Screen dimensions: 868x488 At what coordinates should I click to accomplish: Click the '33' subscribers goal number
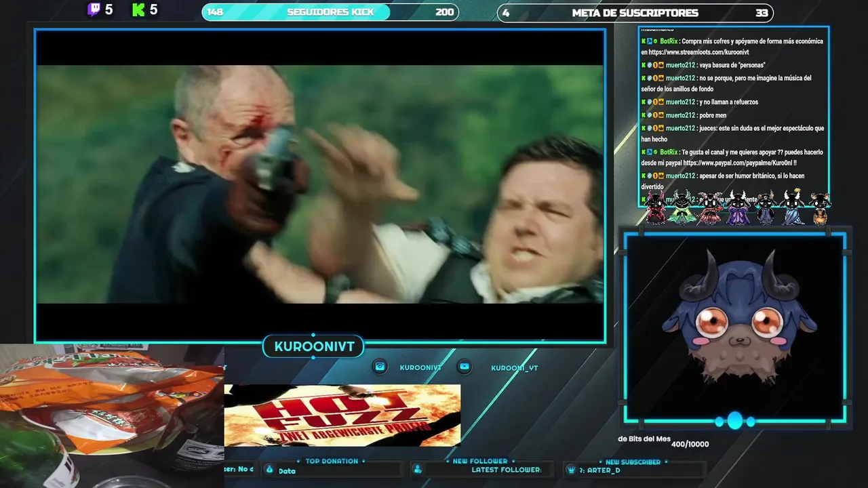click(762, 13)
